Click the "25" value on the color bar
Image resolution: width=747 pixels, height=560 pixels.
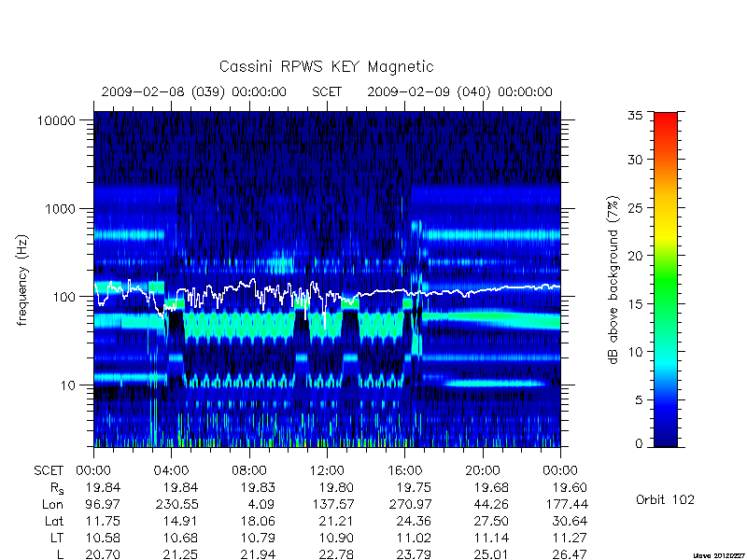[x=635, y=208]
